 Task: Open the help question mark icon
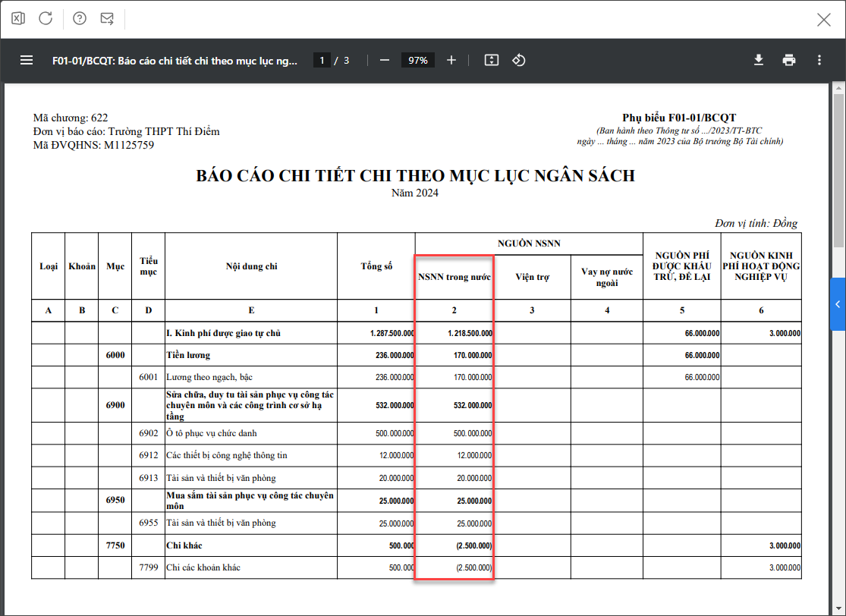click(x=80, y=18)
